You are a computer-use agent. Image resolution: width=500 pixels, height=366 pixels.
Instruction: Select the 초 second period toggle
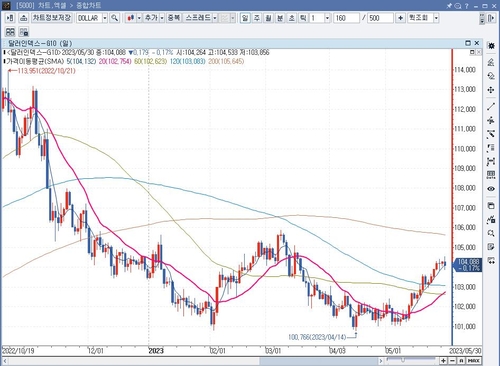(x=292, y=18)
